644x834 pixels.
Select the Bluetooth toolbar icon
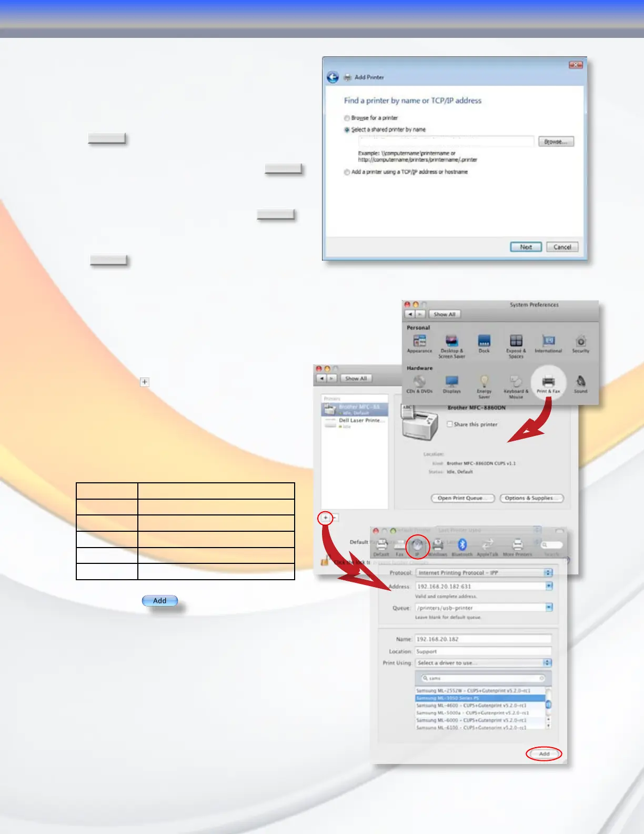[462, 548]
